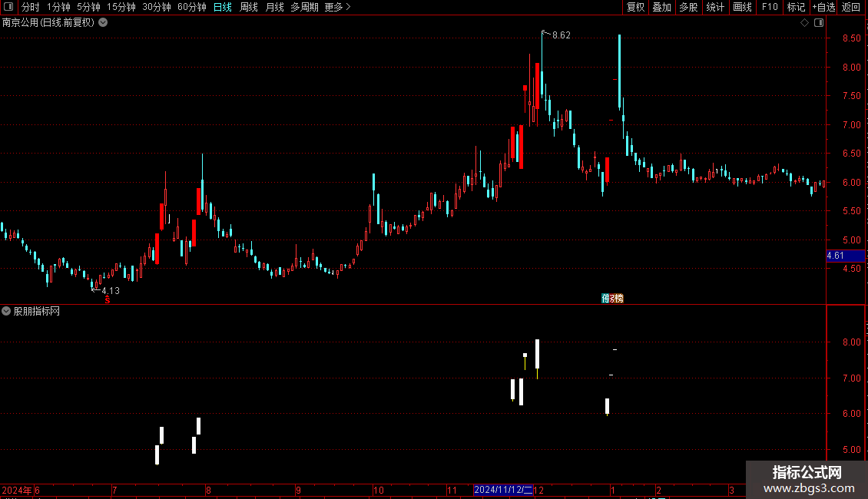The image size is (868, 499).
Task: Click the 8.50 price axis label
Action: pos(851,38)
